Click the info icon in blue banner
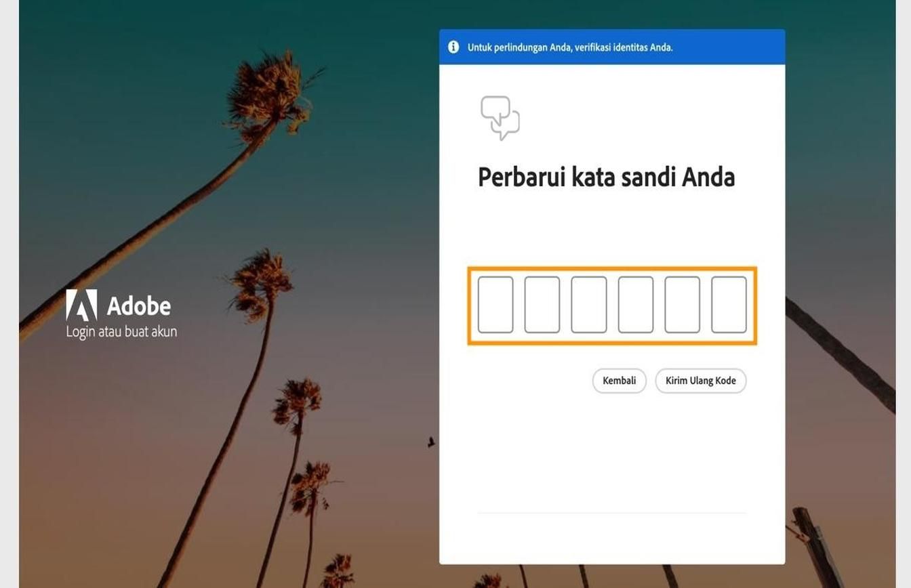 point(453,47)
